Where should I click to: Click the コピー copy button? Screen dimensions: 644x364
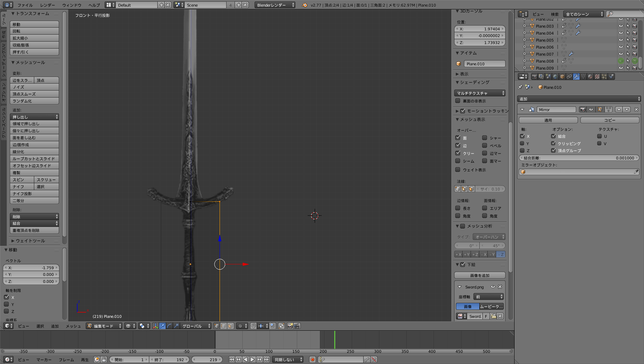(x=610, y=120)
